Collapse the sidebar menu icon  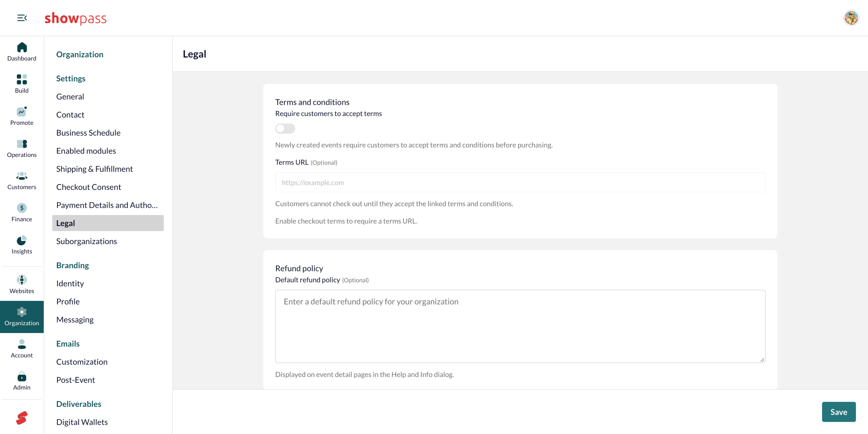point(22,18)
